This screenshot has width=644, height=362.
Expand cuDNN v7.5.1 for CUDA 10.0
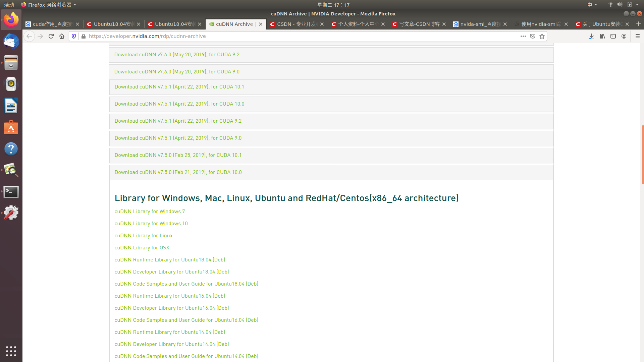click(x=179, y=104)
